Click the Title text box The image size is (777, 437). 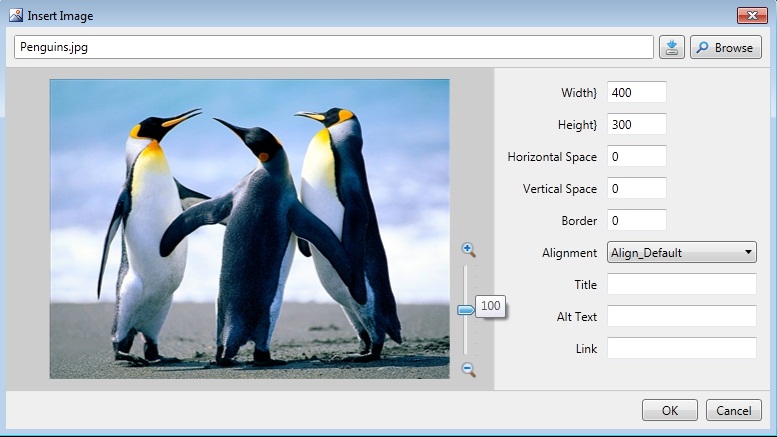tap(681, 284)
